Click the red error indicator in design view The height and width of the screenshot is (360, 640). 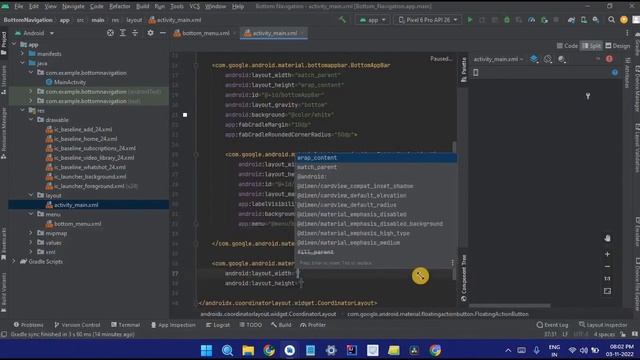coord(609,59)
